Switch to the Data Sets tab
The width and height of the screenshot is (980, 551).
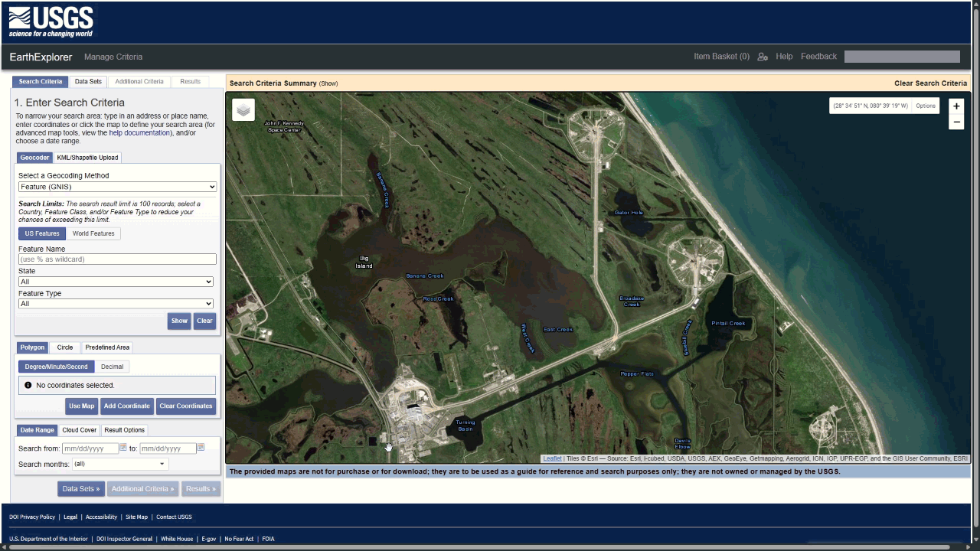coord(88,82)
